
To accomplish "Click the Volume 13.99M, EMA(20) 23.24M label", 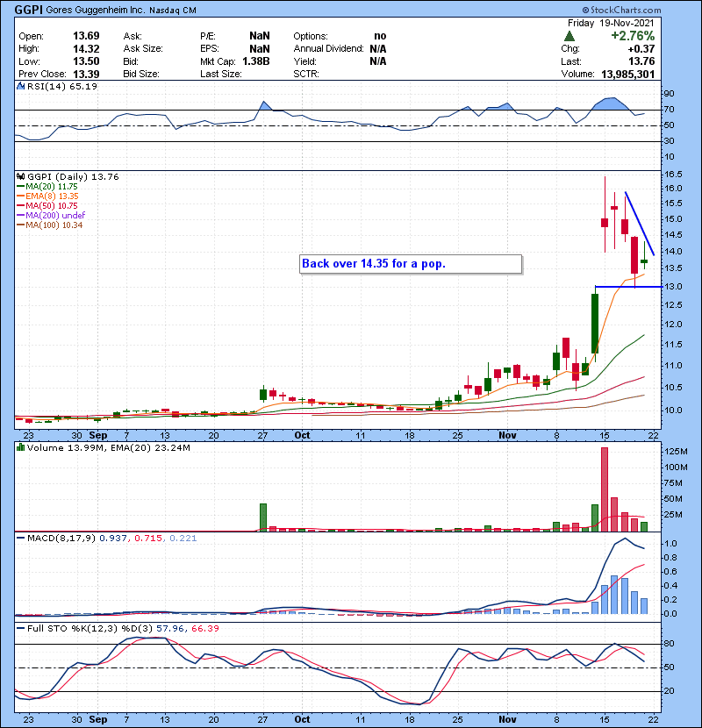I will click(x=108, y=447).
